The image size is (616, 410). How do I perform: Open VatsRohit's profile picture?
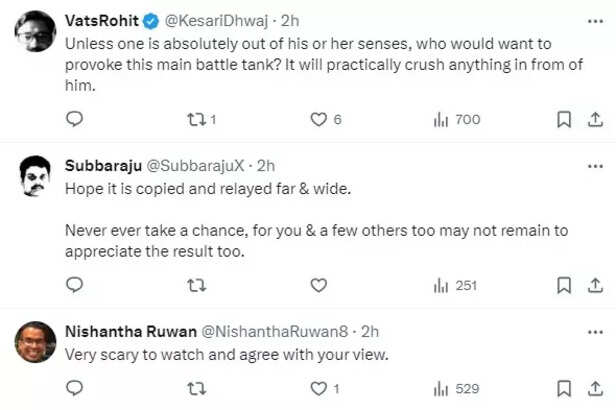coord(35,34)
